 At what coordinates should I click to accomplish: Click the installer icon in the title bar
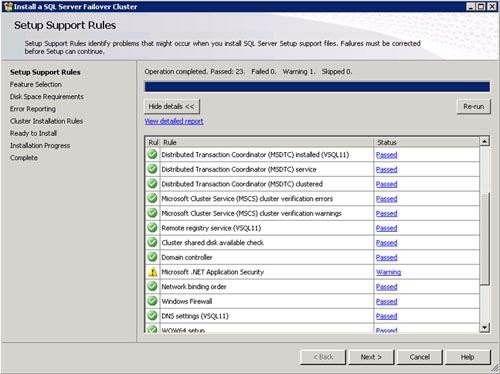[8, 7]
